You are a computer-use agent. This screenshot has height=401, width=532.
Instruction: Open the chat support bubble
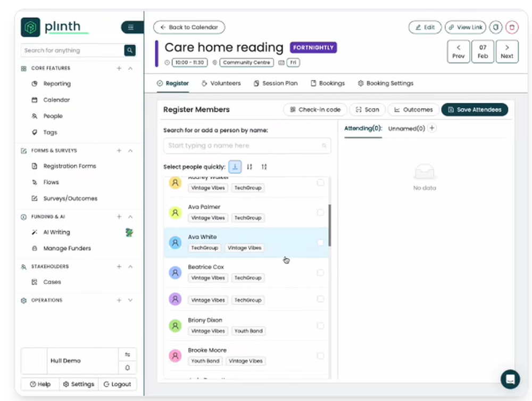tap(510, 379)
